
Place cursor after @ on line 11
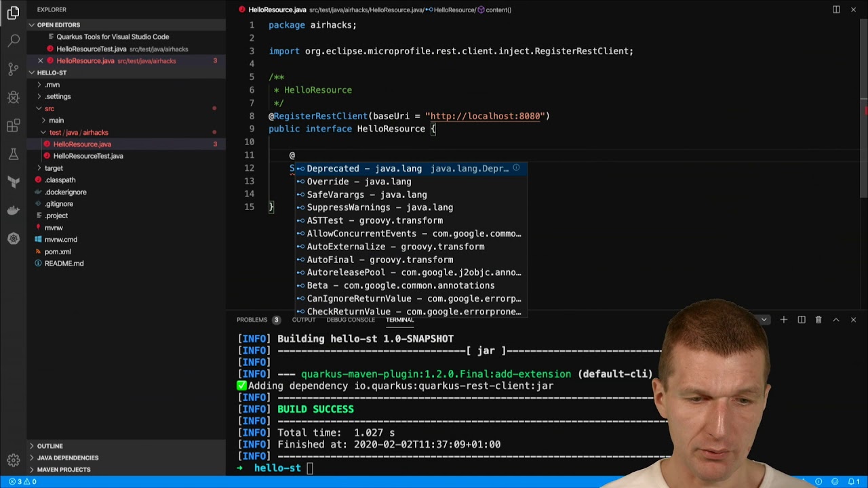click(296, 155)
